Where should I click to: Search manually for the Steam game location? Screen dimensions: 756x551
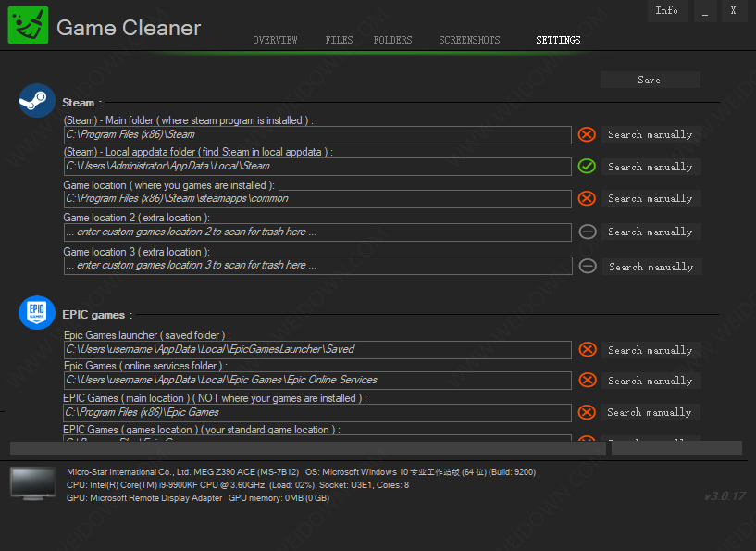[x=651, y=198]
